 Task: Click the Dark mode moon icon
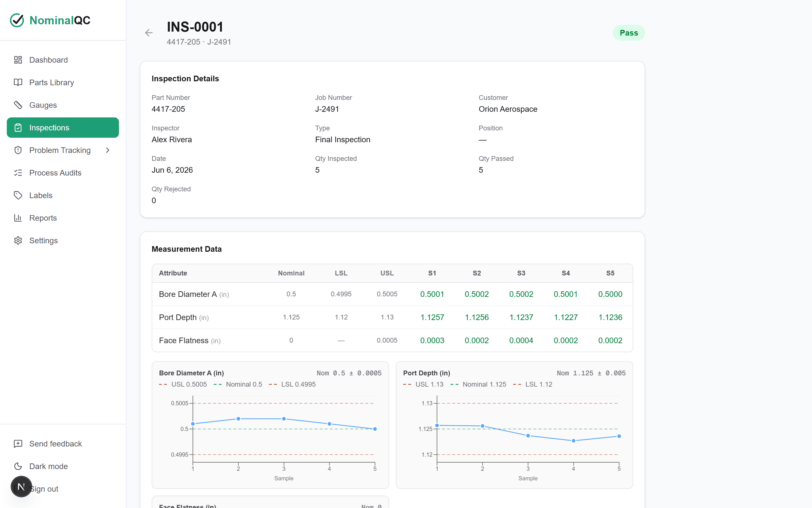point(18,466)
